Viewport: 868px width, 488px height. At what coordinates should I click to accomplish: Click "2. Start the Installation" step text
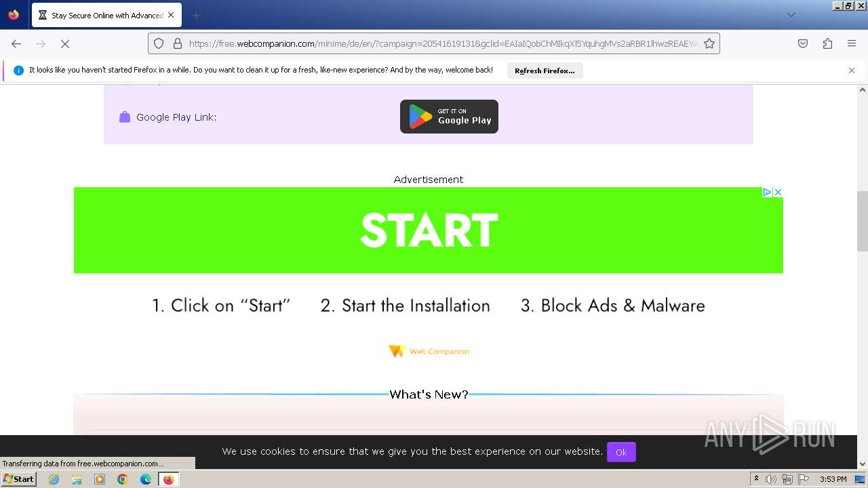click(x=406, y=306)
